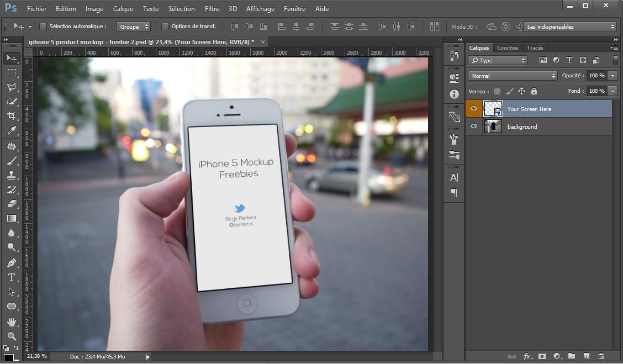Click the foreground color swatch

tap(8, 357)
